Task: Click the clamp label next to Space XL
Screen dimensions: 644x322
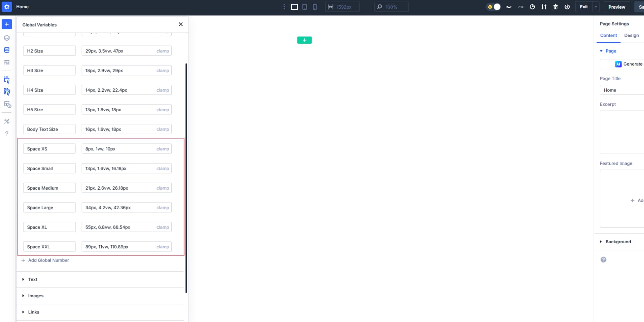Action: click(163, 227)
